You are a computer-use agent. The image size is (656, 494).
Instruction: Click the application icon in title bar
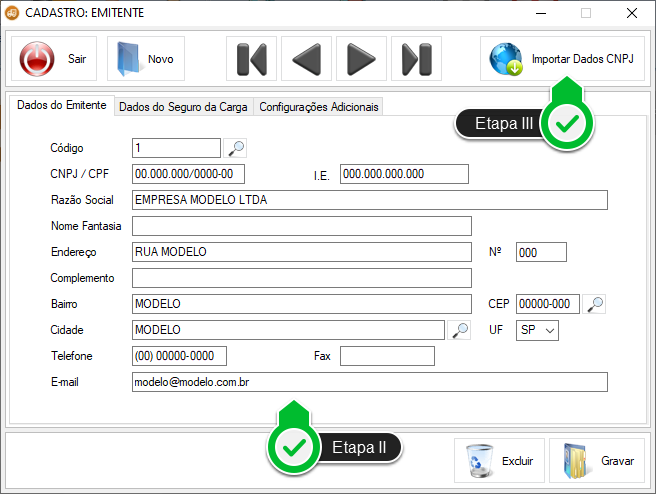point(12,13)
